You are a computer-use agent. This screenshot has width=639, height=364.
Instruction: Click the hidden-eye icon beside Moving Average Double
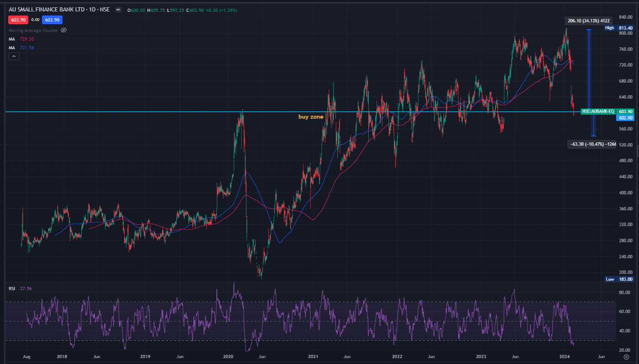(x=63, y=30)
